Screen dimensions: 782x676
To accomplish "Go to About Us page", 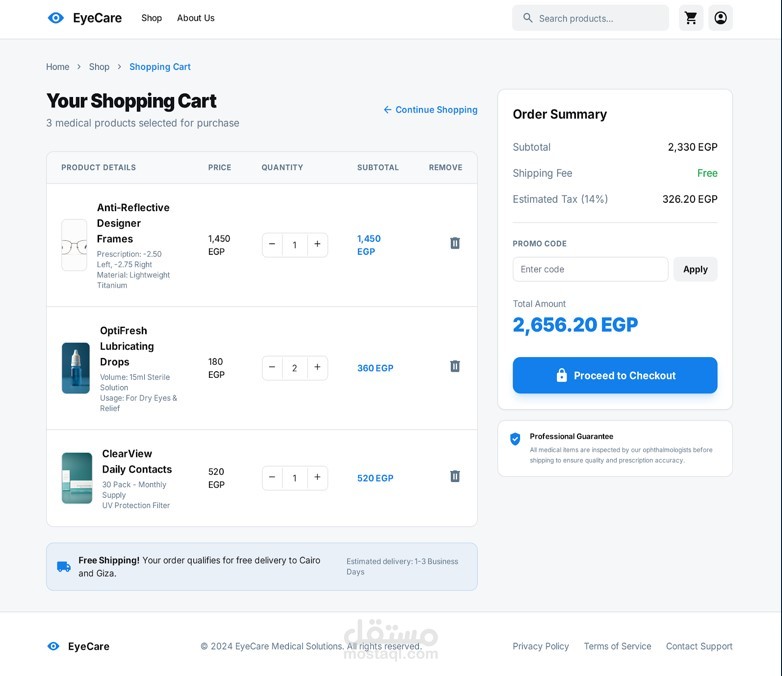I will coord(195,18).
